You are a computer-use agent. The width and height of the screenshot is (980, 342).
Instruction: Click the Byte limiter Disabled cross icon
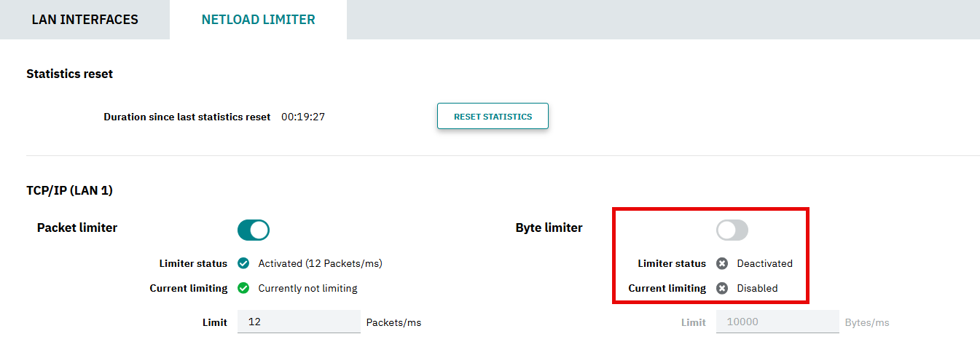[722, 288]
